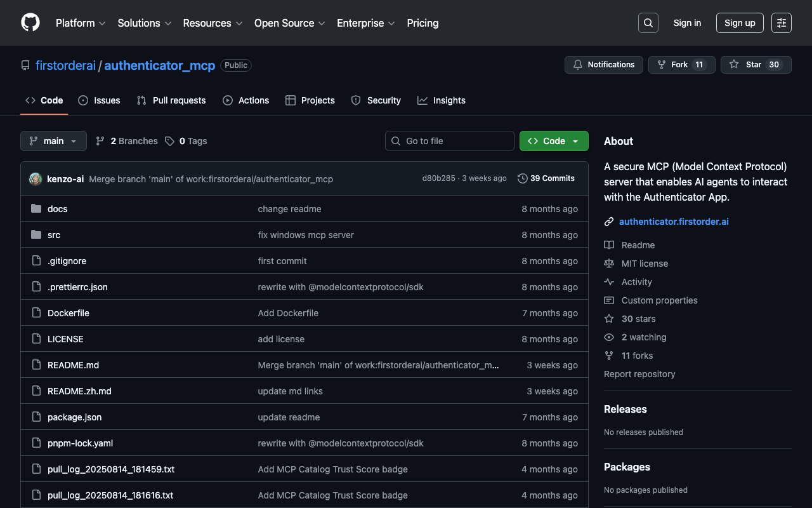Image resolution: width=812 pixels, height=508 pixels.
Task: Expand the Open Source menu
Action: coord(289,23)
